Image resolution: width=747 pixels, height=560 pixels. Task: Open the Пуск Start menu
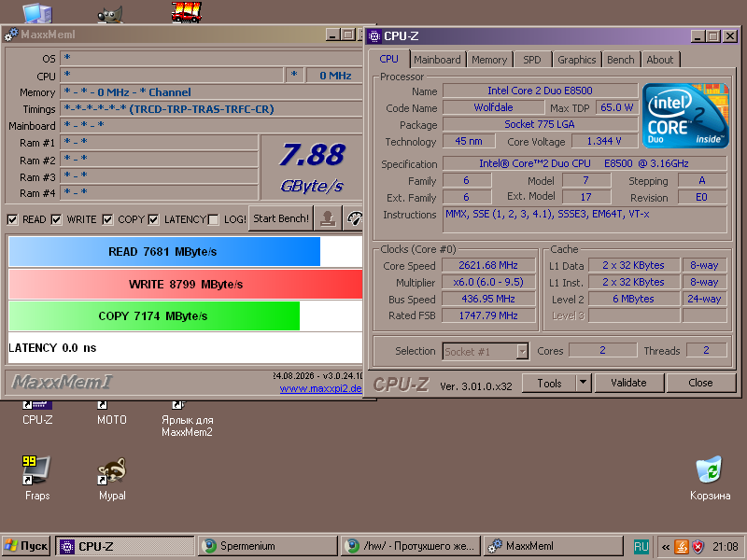point(27,546)
